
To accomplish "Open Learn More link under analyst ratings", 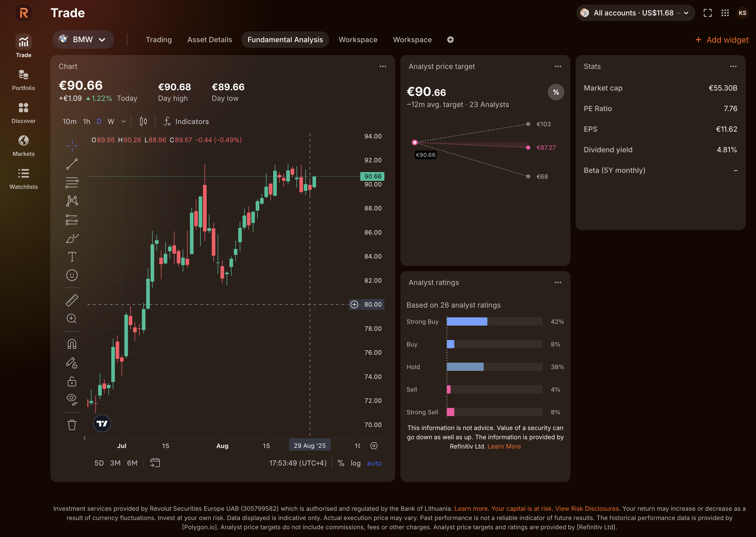I will click(x=504, y=446).
